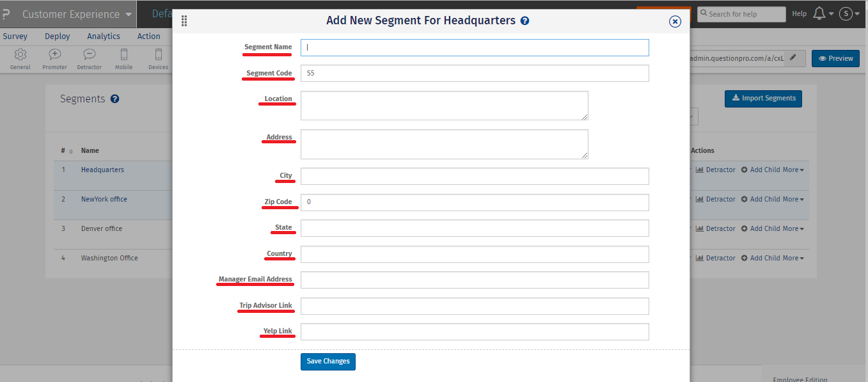The image size is (868, 382).
Task: Open the Segments help icon
Action: [115, 98]
